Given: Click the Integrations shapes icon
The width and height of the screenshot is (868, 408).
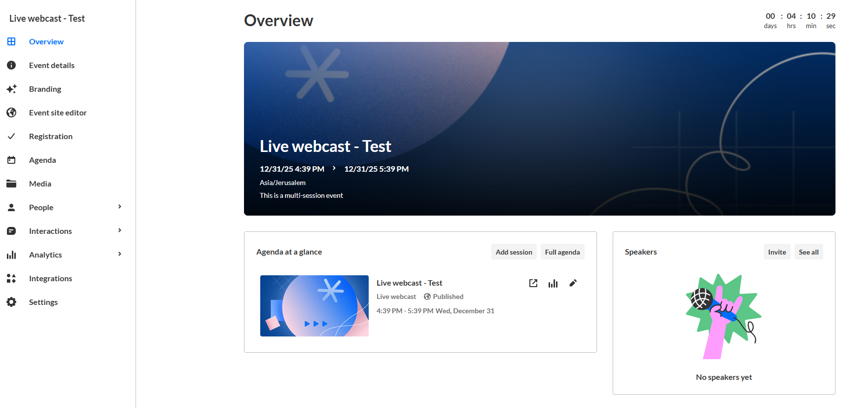Looking at the screenshot, I should (x=11, y=278).
